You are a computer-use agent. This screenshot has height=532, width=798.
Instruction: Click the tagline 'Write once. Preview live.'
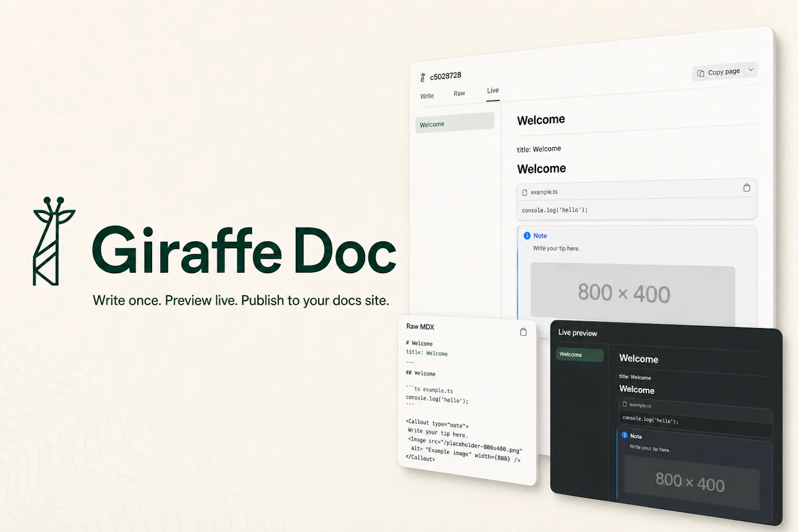point(165,300)
